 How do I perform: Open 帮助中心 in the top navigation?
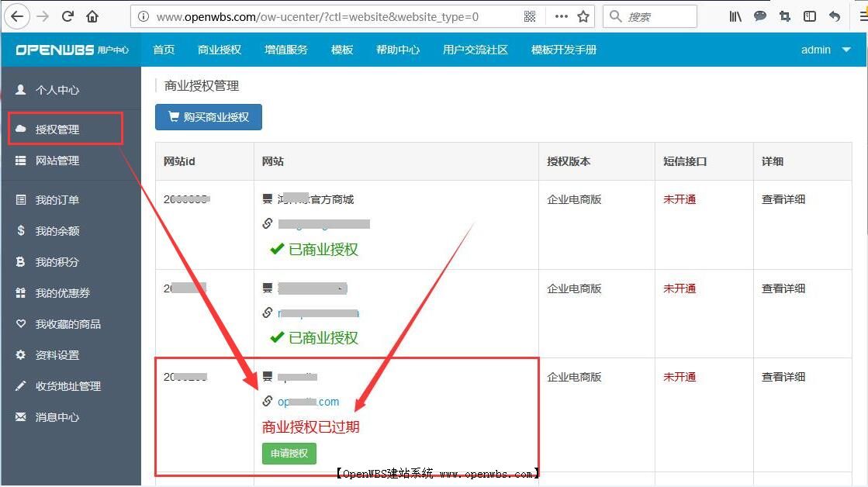click(398, 49)
